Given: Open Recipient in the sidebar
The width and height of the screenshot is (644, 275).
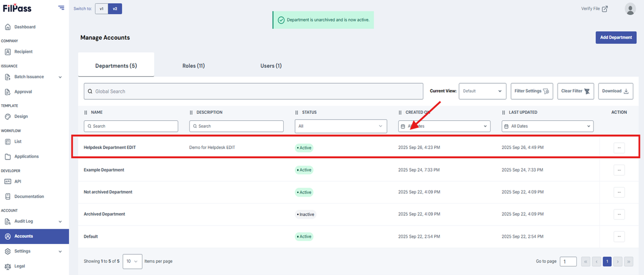Looking at the screenshot, I should (24, 52).
